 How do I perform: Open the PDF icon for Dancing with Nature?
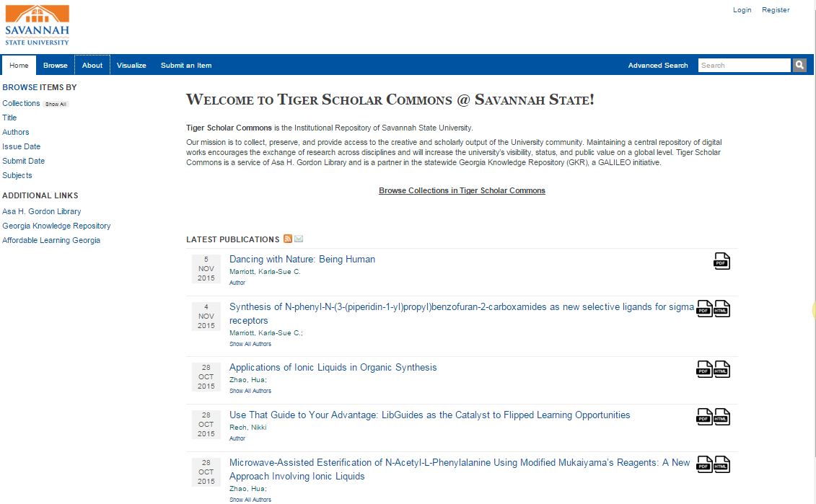pos(721,261)
